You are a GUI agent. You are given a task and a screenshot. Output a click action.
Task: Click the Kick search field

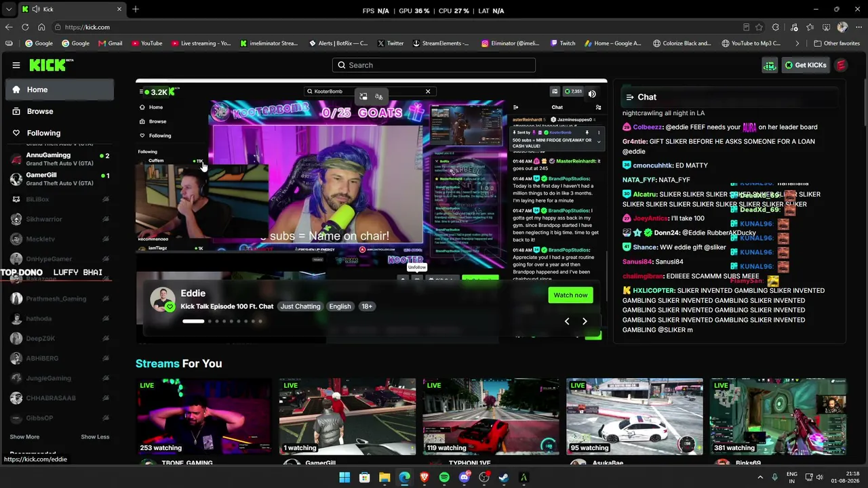(434, 65)
